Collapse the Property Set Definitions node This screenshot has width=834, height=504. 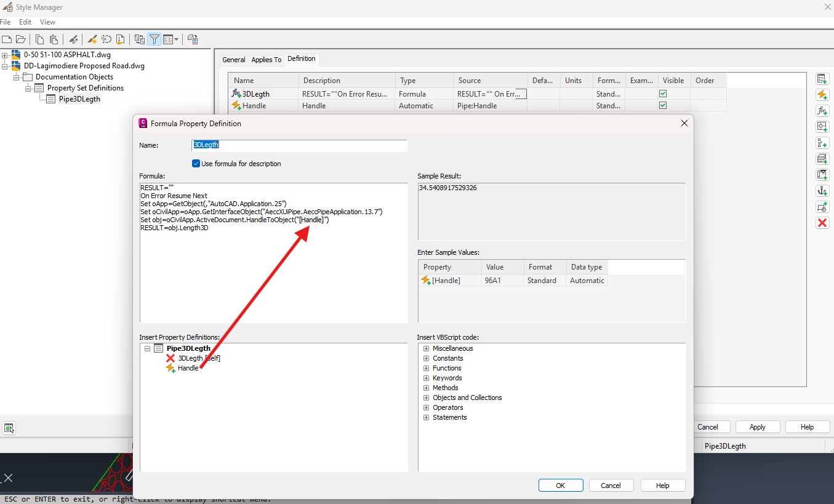pos(28,88)
